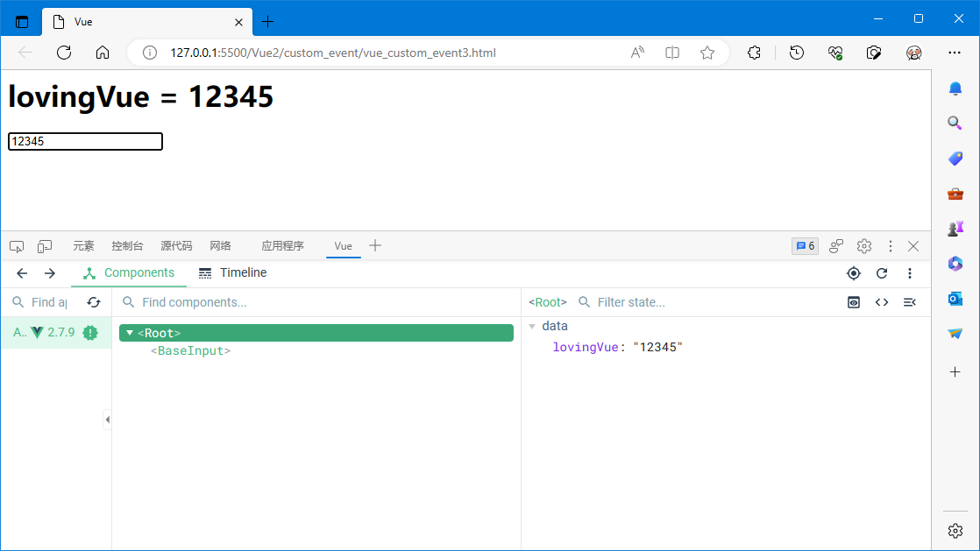Close the Vue browser tab

pos(238,22)
